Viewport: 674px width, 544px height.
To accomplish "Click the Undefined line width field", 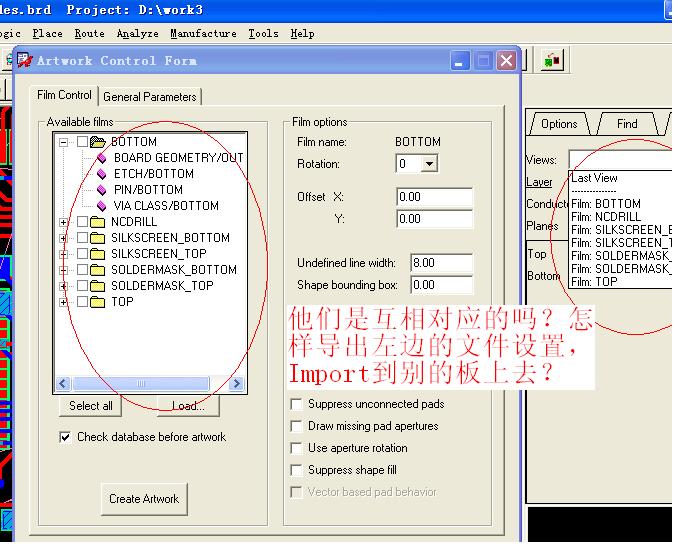I will click(441, 263).
